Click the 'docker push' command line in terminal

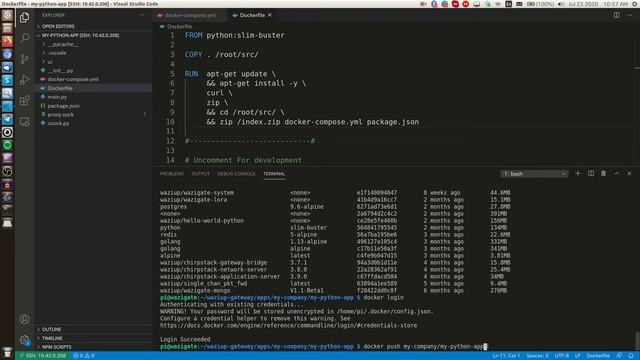pyautogui.click(x=424, y=347)
